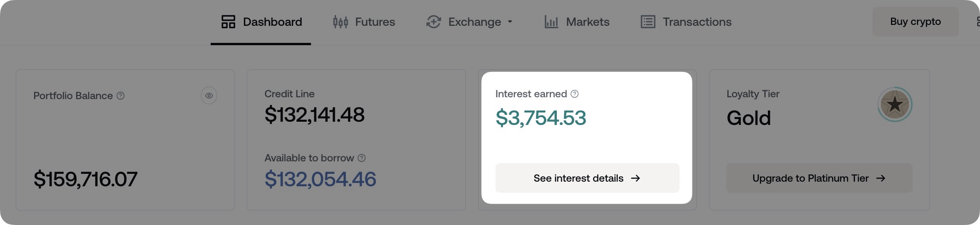Screen dimensions: 980x225
Task: Open the Futures tab
Action: 375,22
